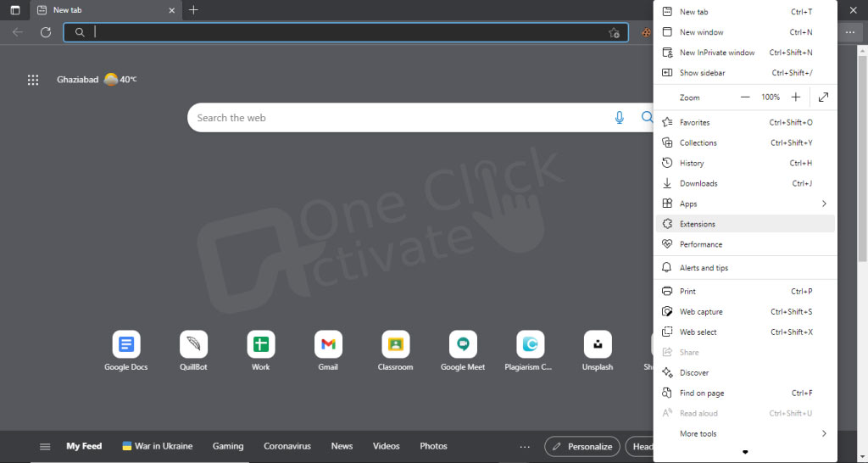Open the Google Meet quick link tile

click(463, 350)
